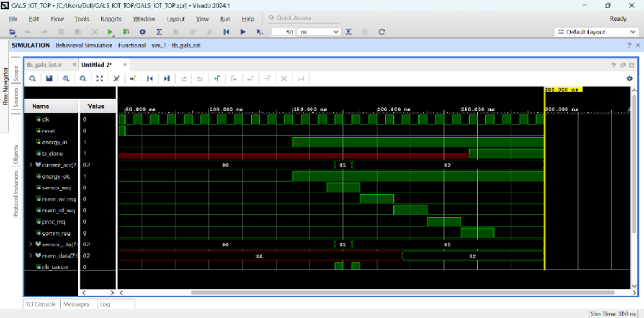The width and height of the screenshot is (644, 318).
Task: Open the Window menu
Action: (x=144, y=19)
